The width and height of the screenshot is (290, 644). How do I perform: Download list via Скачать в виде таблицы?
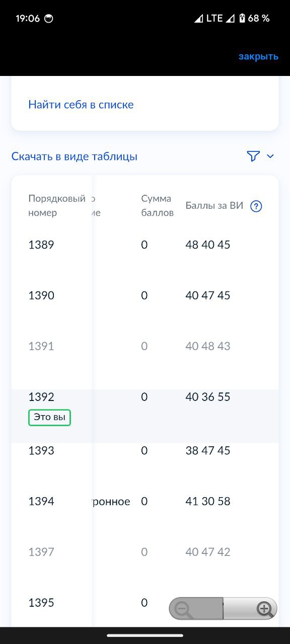click(75, 156)
